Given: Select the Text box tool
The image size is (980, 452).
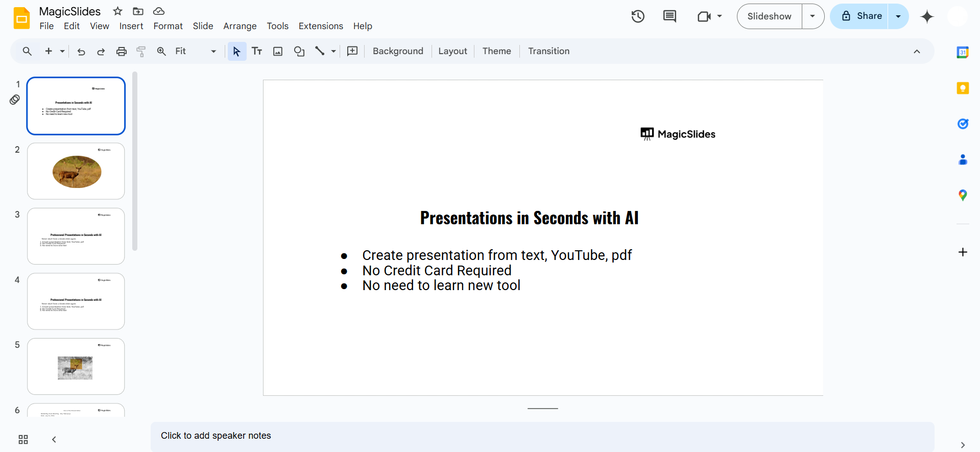Looking at the screenshot, I should (x=257, y=51).
